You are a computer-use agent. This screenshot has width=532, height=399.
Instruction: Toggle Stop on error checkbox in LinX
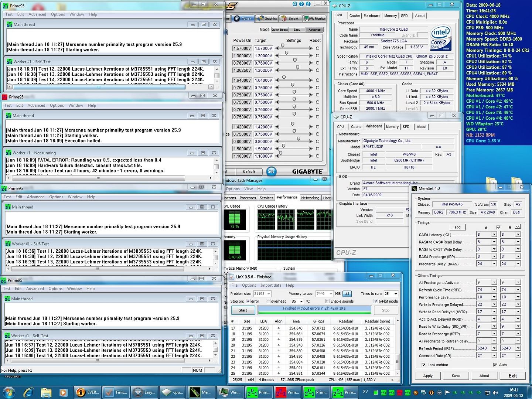coord(248,301)
